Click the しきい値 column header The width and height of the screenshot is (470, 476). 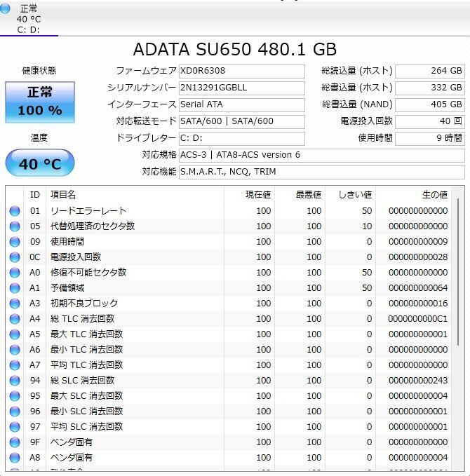[354, 194]
